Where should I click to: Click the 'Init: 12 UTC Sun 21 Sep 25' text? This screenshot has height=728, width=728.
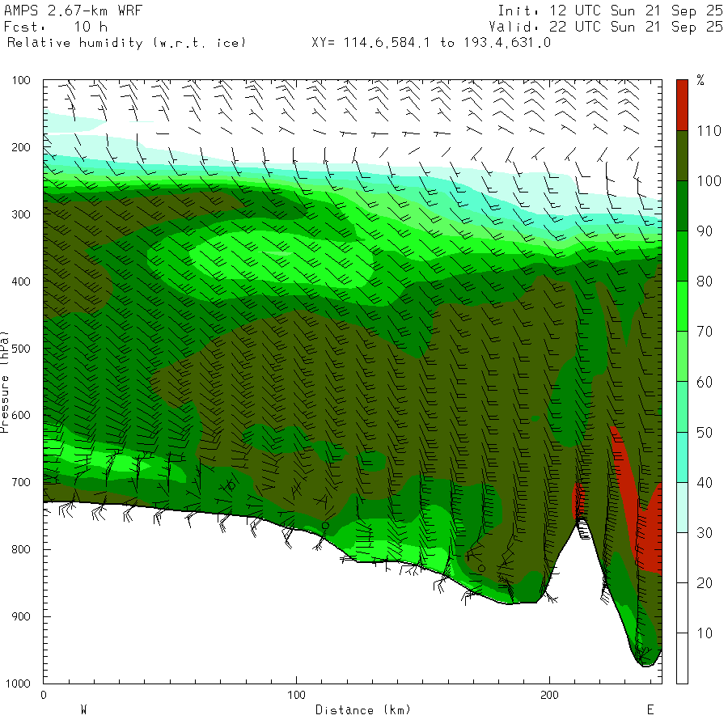610,11
